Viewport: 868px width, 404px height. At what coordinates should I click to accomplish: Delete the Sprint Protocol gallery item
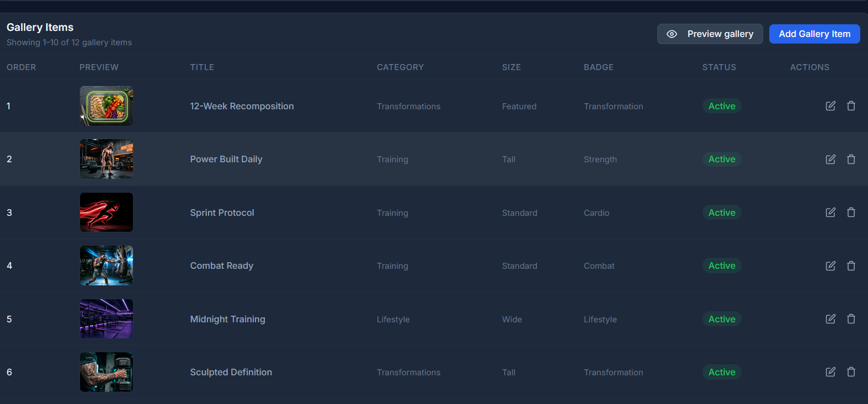coord(851,212)
